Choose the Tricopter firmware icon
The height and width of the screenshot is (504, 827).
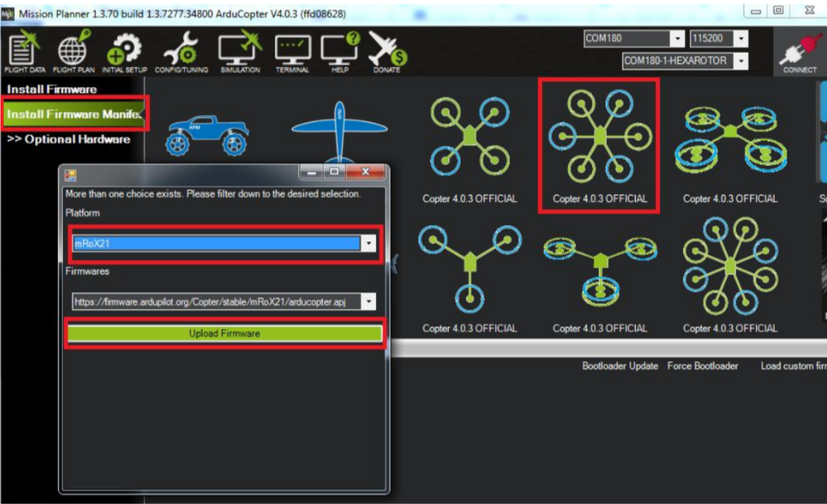[470, 269]
